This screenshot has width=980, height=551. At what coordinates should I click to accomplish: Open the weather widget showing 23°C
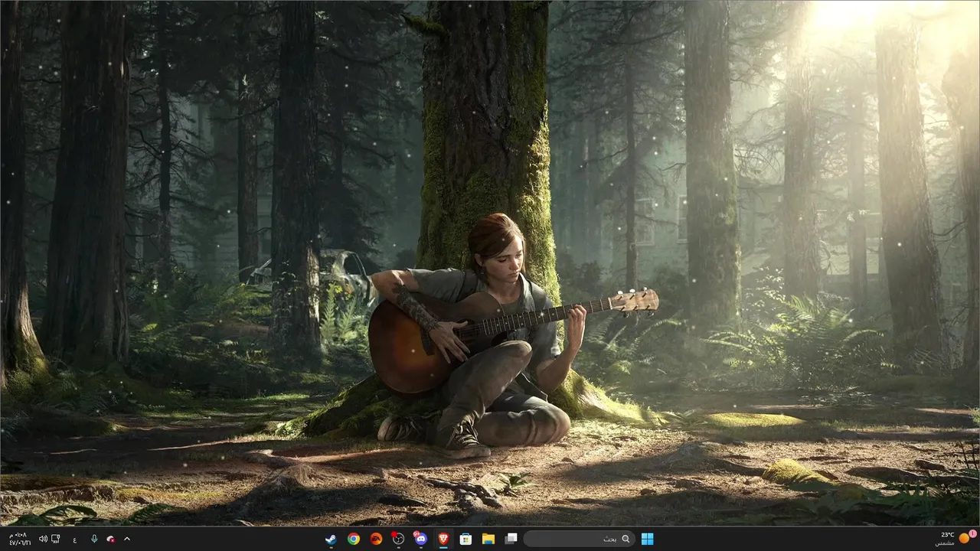pyautogui.click(x=955, y=539)
